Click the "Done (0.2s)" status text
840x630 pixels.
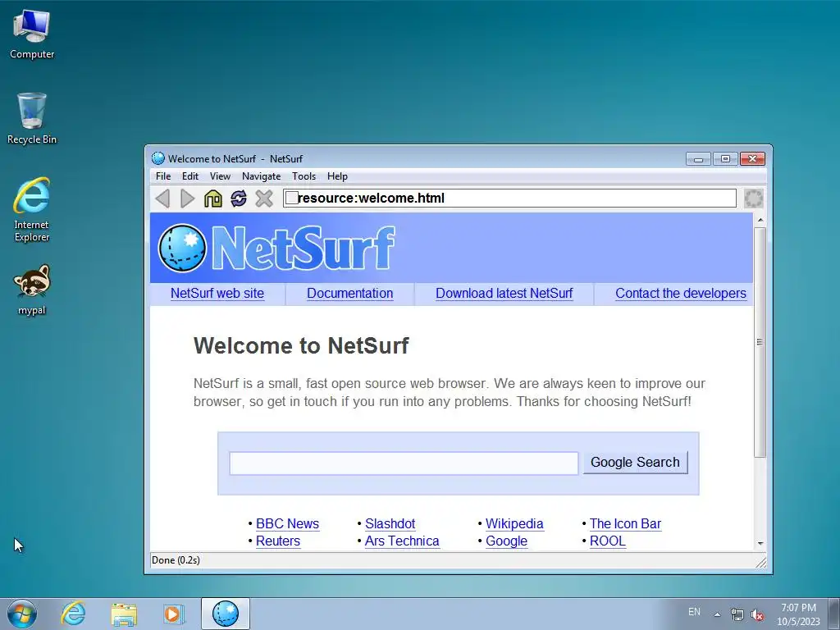pyautogui.click(x=176, y=560)
